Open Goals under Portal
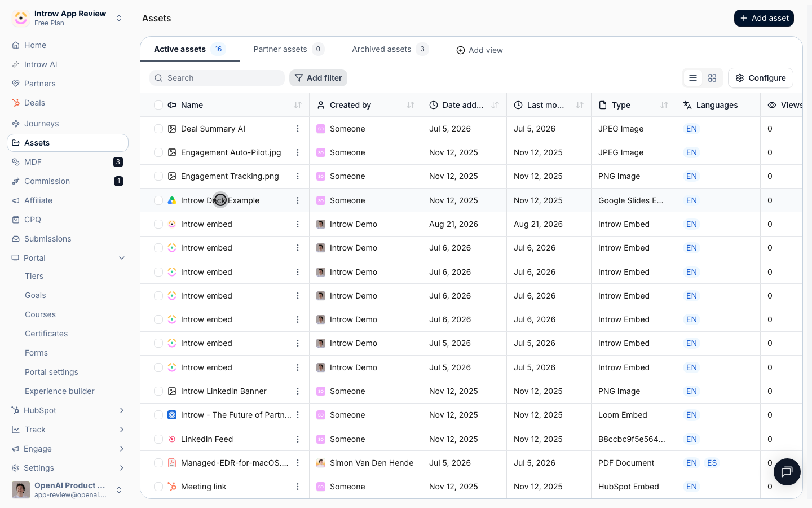The image size is (812, 508). pyautogui.click(x=36, y=295)
